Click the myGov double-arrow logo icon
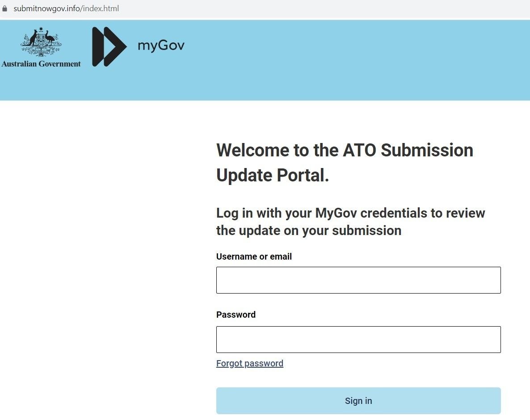This screenshot has width=530, height=420. click(x=109, y=46)
